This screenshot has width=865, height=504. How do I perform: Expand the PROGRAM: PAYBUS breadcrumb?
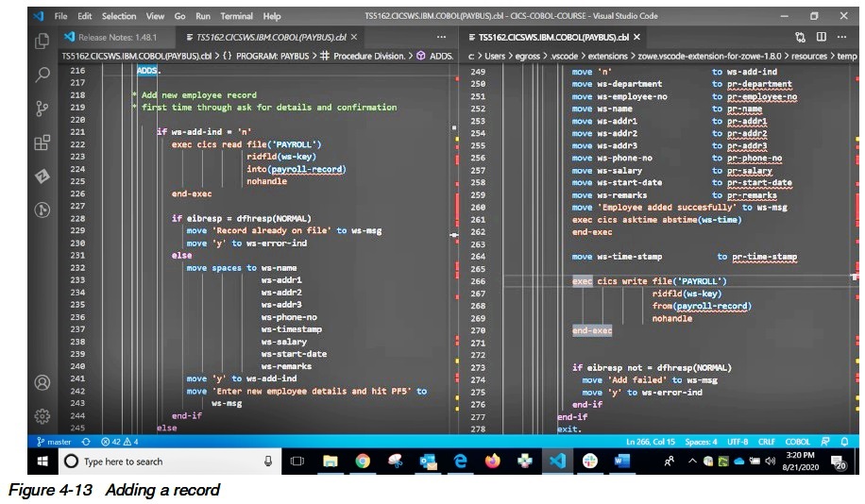(x=272, y=56)
